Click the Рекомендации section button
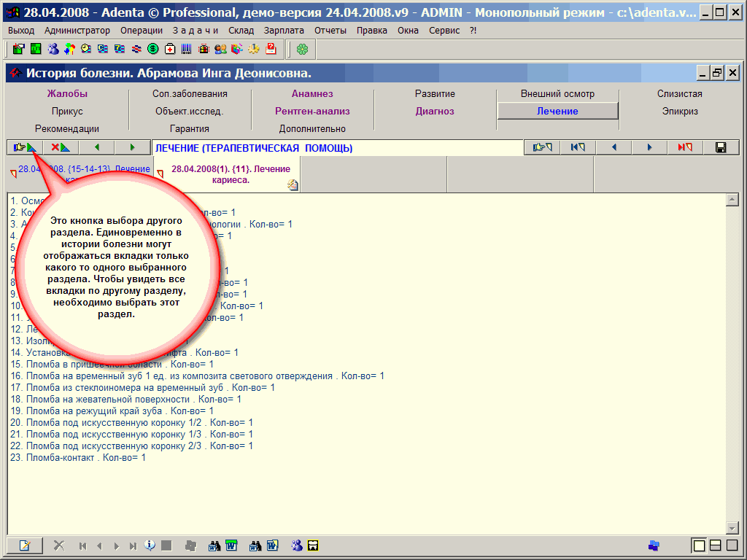The height and width of the screenshot is (560, 747). click(x=67, y=129)
